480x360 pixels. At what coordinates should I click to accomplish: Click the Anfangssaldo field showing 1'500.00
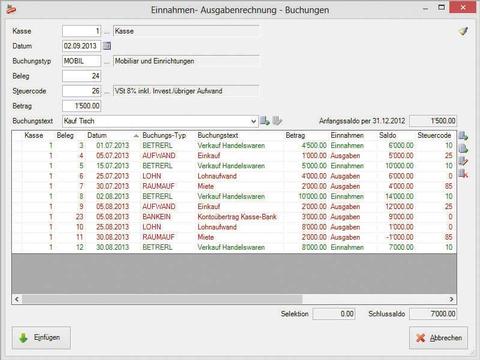(x=433, y=121)
